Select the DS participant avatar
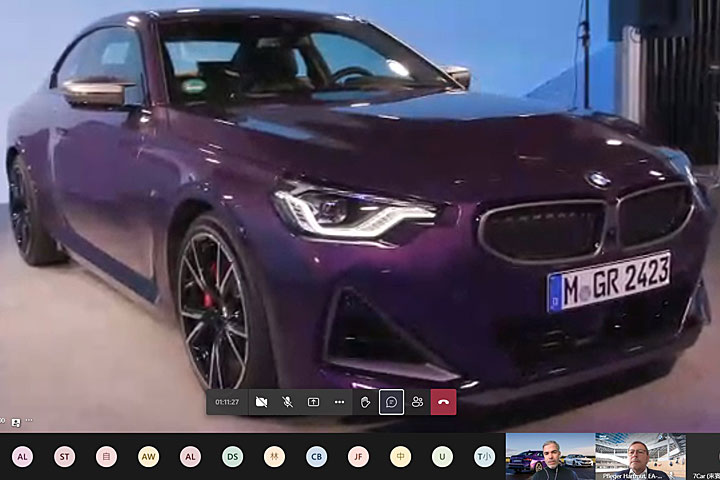Screen dimensions: 720x480 click(232, 457)
